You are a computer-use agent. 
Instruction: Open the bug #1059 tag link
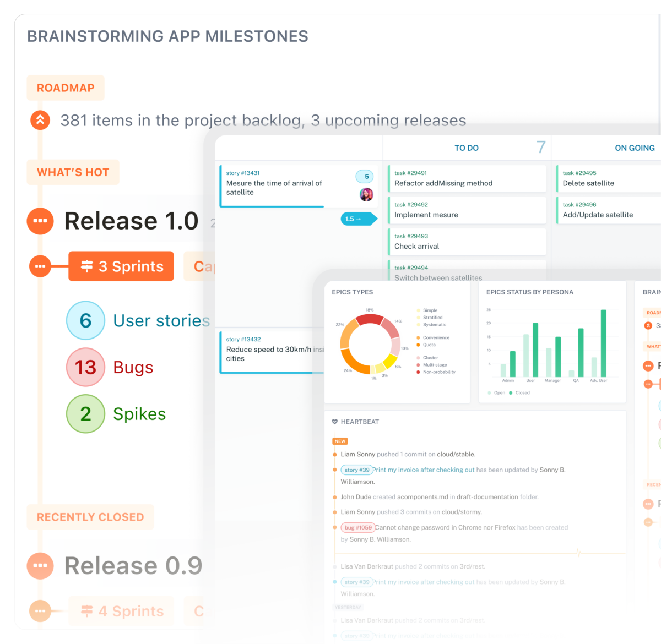click(x=357, y=527)
